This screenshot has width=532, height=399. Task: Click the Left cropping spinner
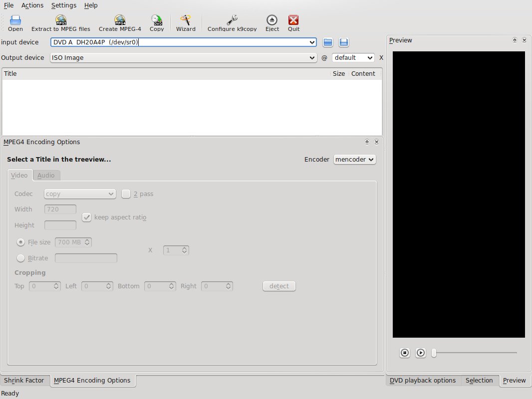(97, 286)
